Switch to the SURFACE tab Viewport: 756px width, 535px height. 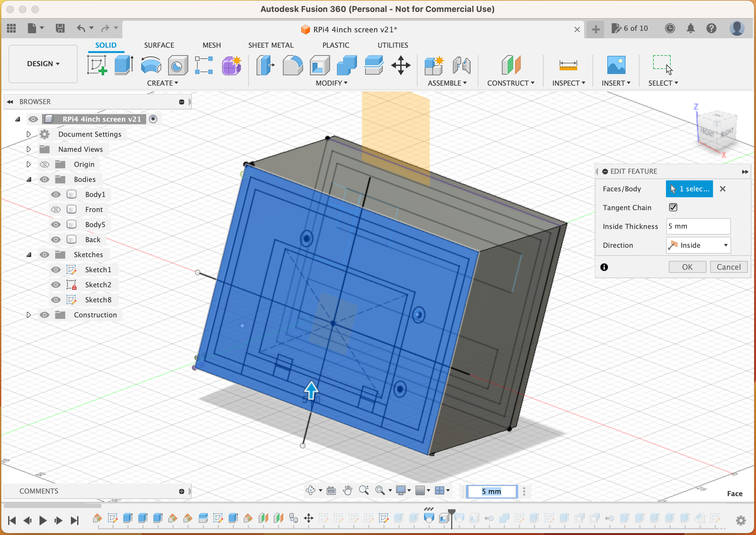[x=159, y=45]
